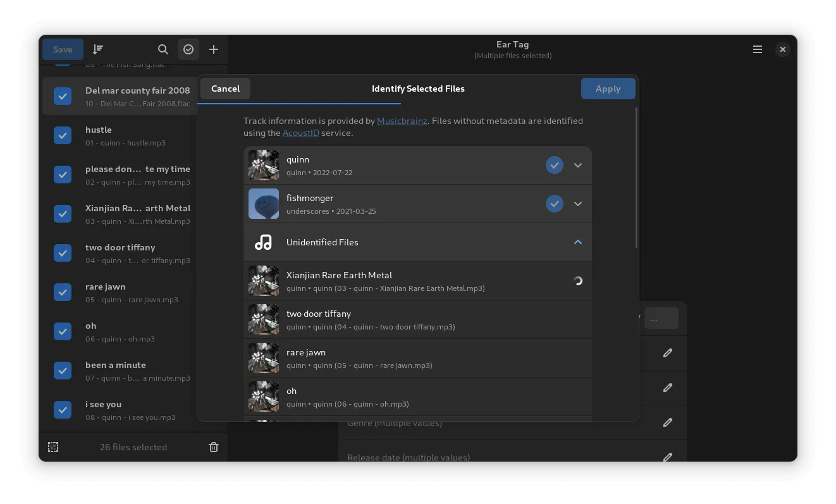Select Del mar county fair 2008 file
The width and height of the screenshot is (836, 504).
tap(137, 96)
